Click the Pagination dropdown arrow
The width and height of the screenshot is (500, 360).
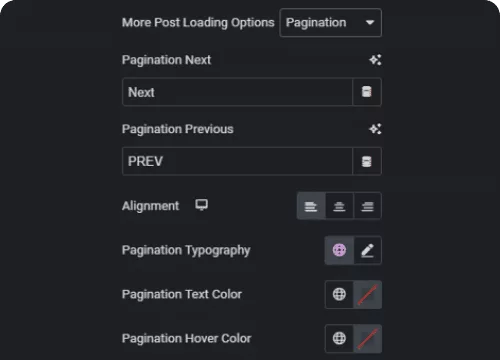pos(370,23)
